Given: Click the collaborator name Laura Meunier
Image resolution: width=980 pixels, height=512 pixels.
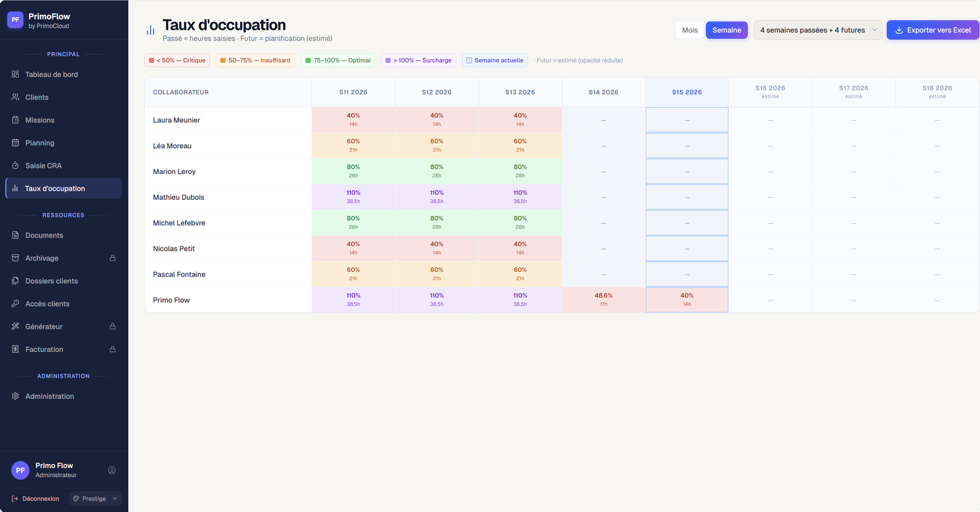Looking at the screenshot, I should coord(176,120).
